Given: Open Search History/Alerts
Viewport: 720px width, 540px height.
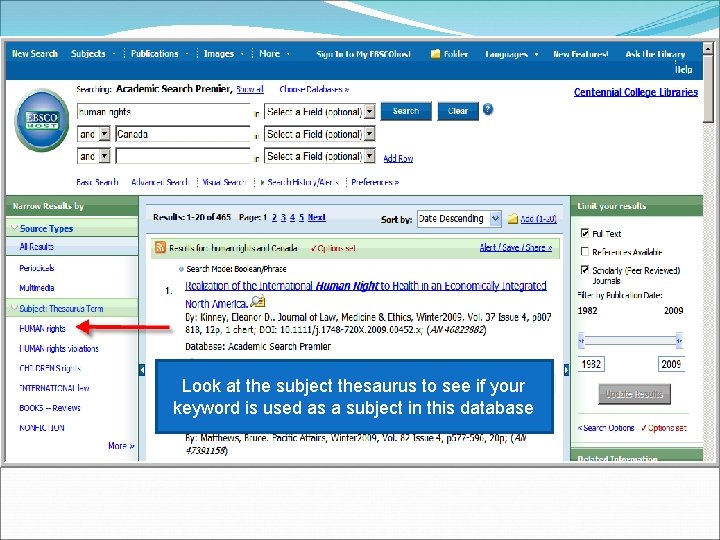Looking at the screenshot, I should coord(303,182).
